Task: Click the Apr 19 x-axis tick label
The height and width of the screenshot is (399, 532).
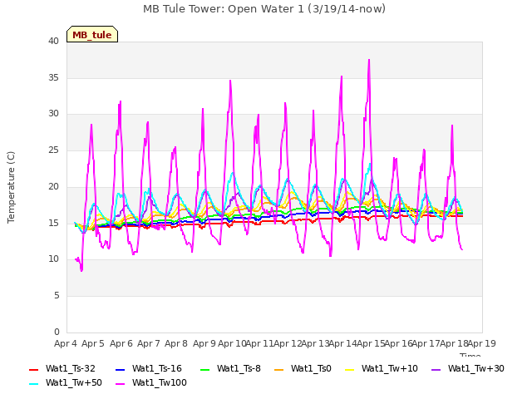Action: click(x=482, y=343)
